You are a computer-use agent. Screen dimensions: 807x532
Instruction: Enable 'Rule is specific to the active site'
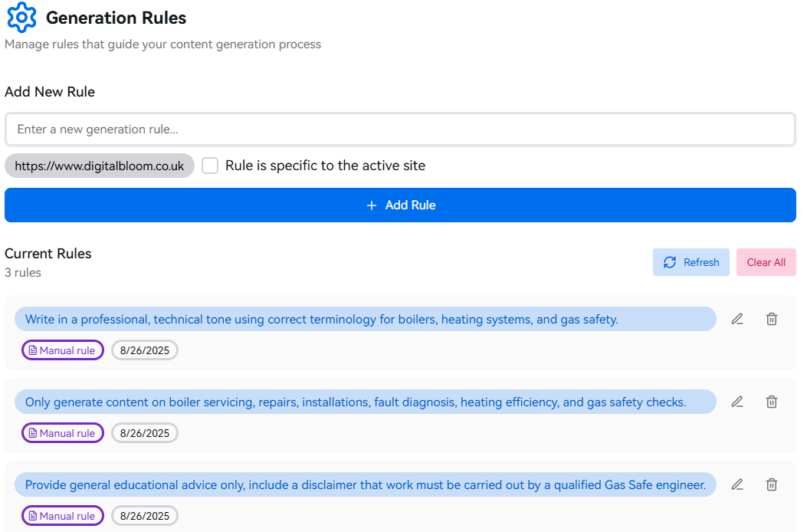(x=210, y=166)
